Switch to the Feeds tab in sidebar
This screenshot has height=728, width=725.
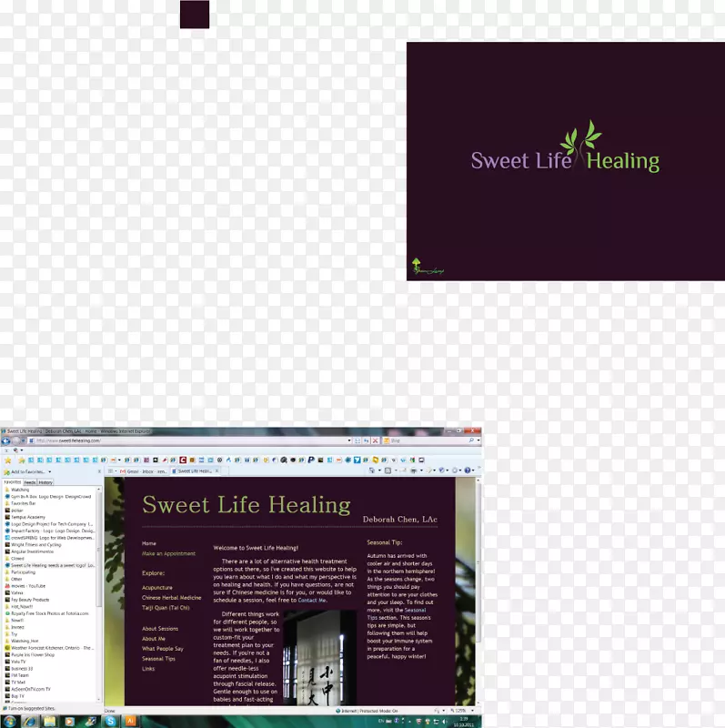coord(30,482)
